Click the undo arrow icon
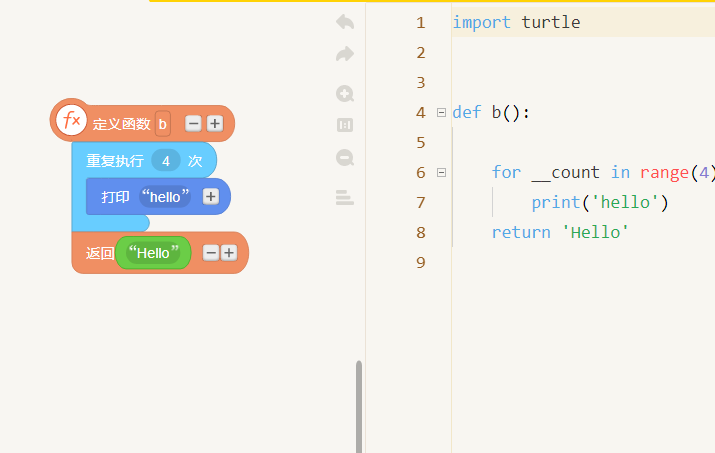The image size is (715, 453). pos(345,21)
